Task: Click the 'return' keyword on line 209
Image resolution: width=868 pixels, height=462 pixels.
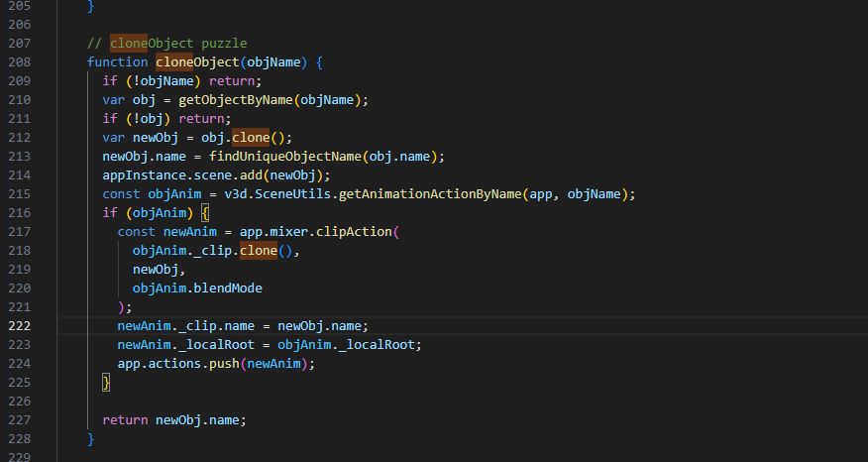Action: coord(232,81)
